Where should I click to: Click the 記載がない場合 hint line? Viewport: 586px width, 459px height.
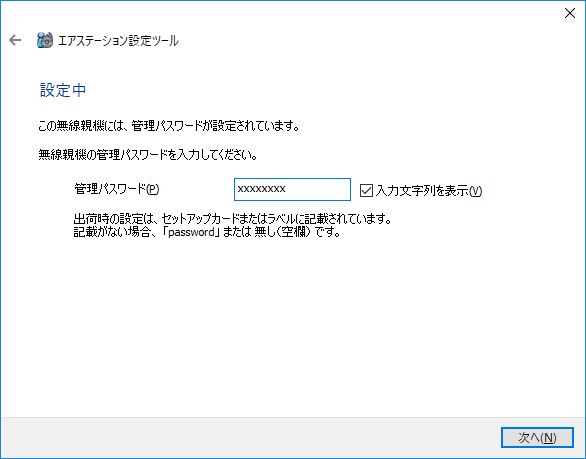click(207, 232)
